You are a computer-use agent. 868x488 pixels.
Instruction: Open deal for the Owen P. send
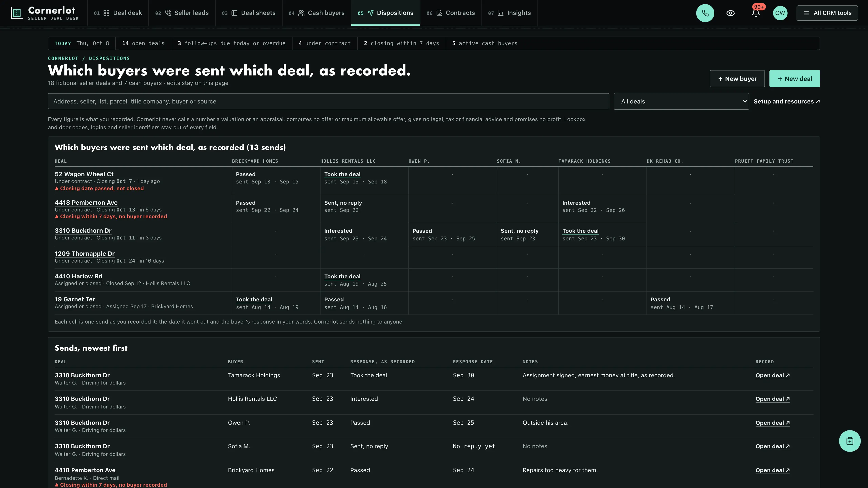pos(772,423)
